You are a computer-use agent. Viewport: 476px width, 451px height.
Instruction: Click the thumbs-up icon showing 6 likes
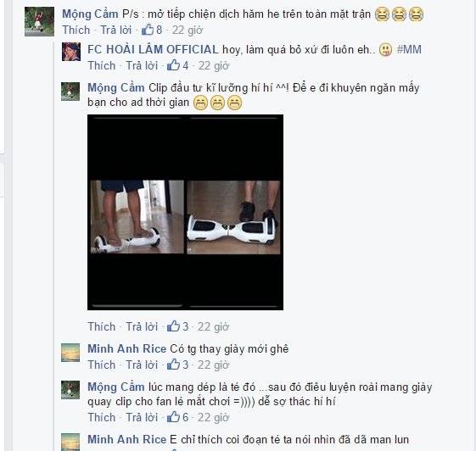tap(173, 417)
